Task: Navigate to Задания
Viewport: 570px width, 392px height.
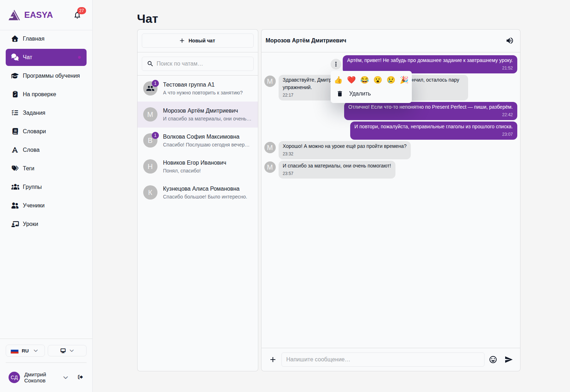Action: pyautogui.click(x=46, y=113)
